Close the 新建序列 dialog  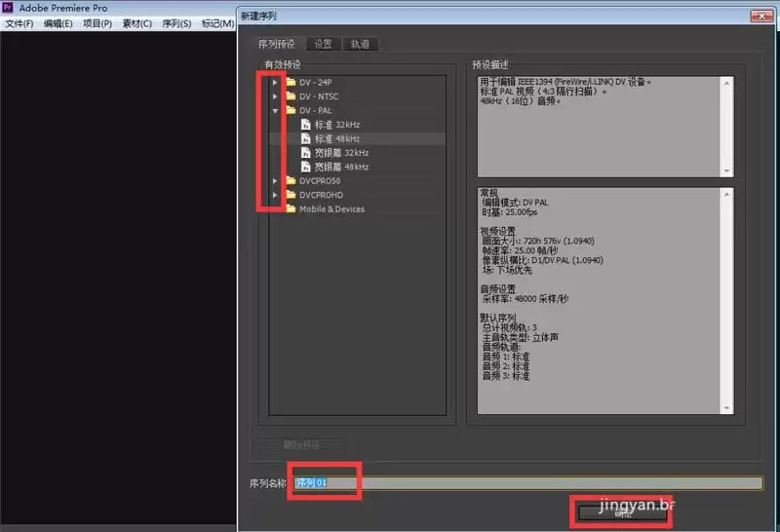click(761, 16)
